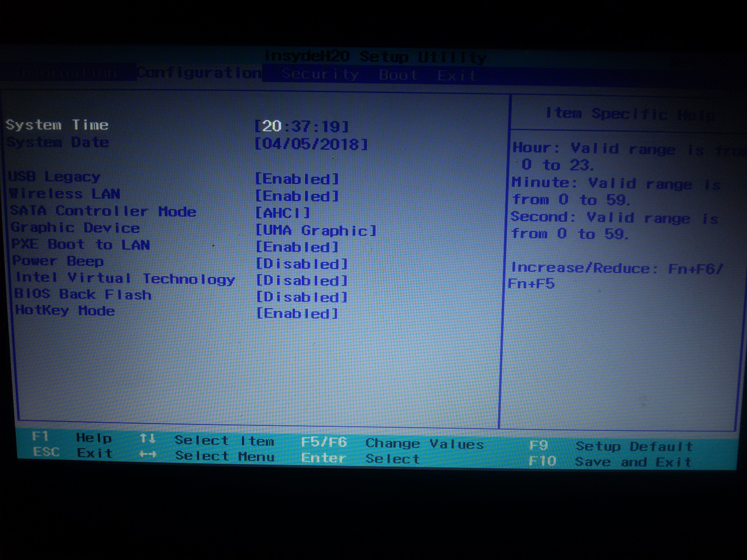Click the ESC key label in footer

pyautogui.click(x=47, y=452)
